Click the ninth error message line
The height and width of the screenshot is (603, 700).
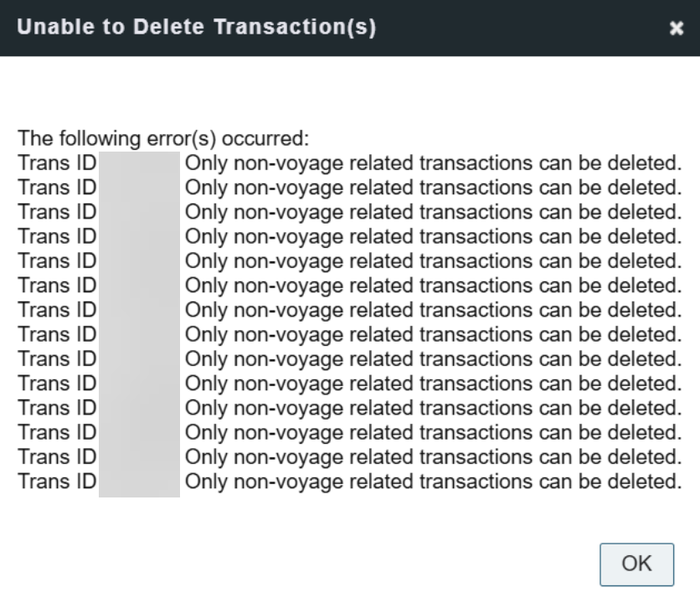(x=432, y=358)
